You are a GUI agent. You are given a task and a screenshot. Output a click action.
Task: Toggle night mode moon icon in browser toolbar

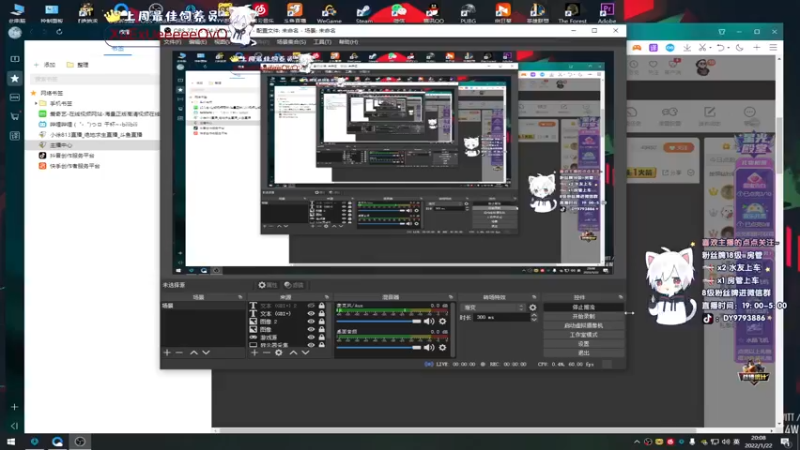pyautogui.click(x=739, y=47)
